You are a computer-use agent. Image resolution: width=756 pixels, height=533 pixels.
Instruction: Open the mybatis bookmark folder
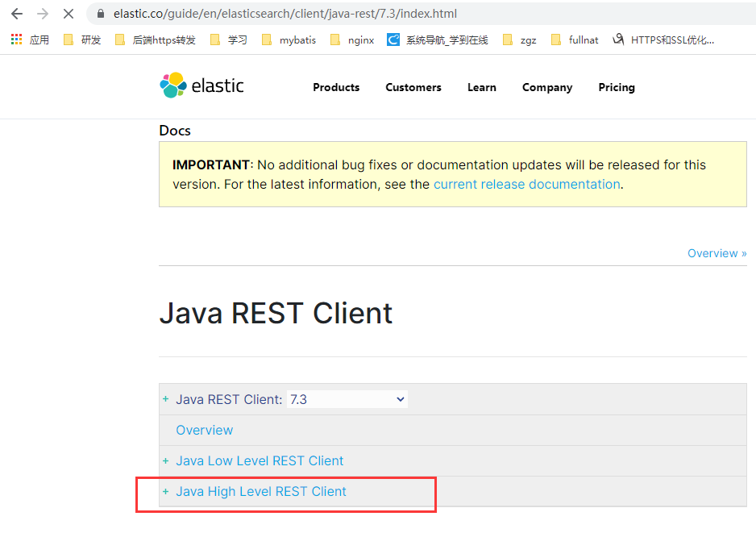click(289, 40)
